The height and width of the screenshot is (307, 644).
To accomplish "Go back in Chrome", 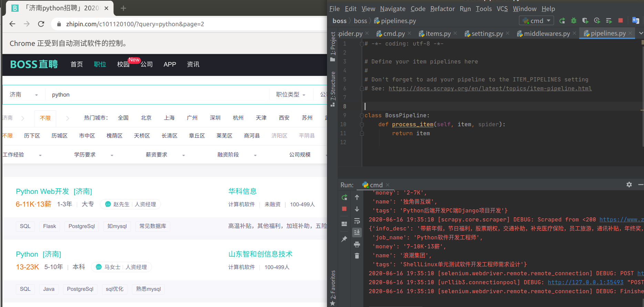I will [12, 24].
